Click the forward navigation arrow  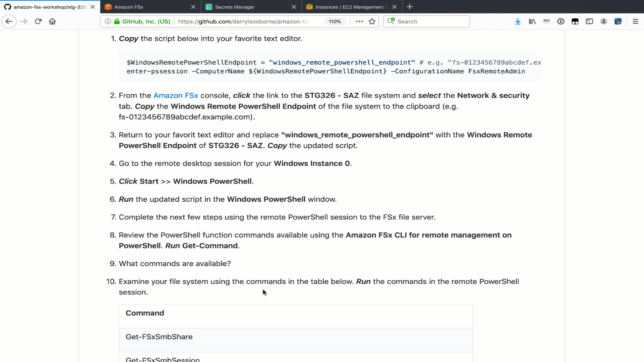24,21
